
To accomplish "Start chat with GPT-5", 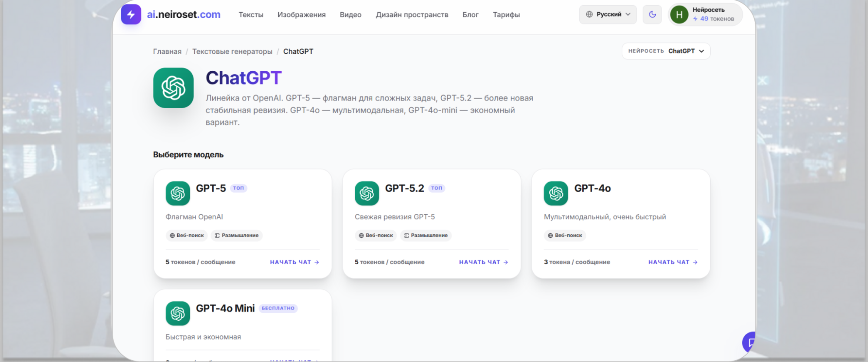I will click(294, 262).
